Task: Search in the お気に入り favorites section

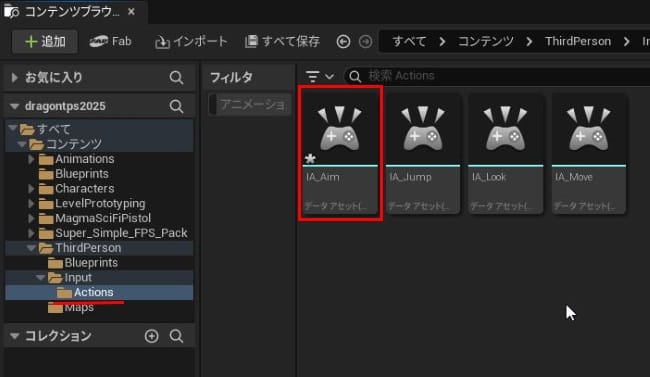Action: [x=176, y=77]
